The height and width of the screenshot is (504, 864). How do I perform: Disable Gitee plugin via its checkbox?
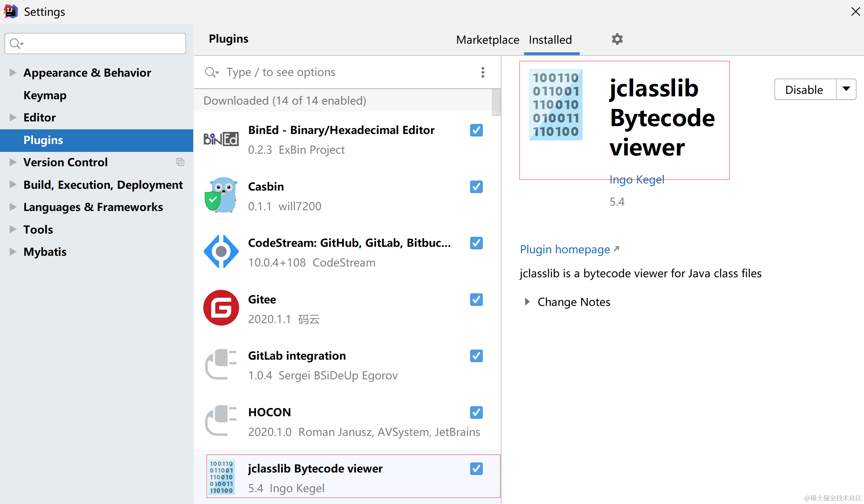click(x=476, y=300)
